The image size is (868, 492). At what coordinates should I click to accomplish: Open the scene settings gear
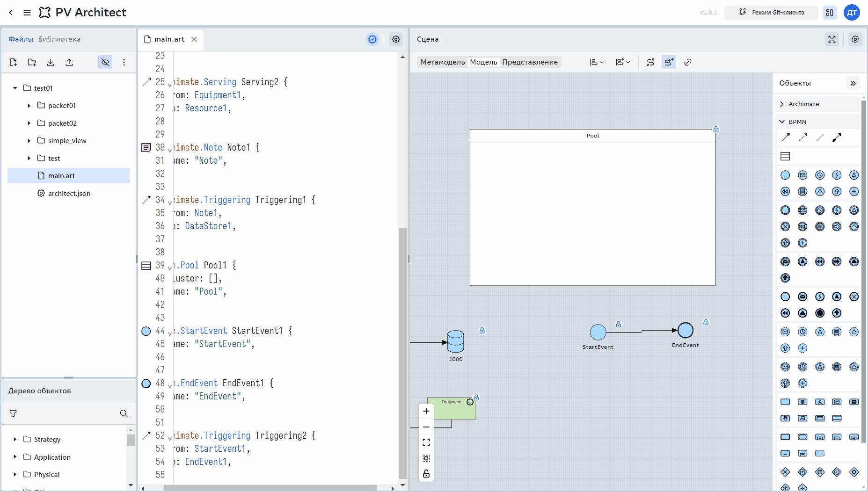[x=855, y=39]
